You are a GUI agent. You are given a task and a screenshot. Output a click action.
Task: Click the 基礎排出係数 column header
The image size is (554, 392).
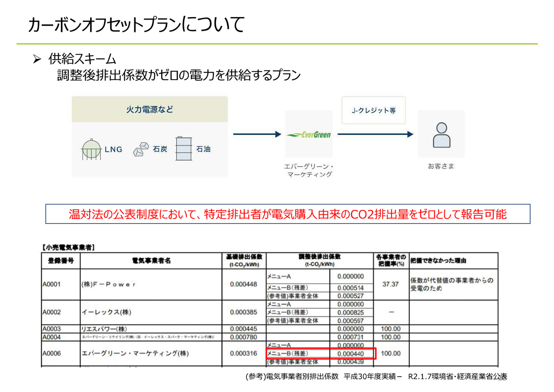244,260
